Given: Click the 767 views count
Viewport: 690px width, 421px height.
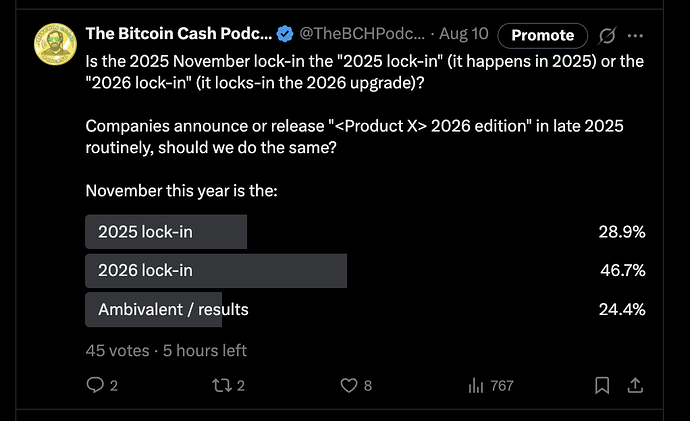Looking at the screenshot, I should (x=502, y=386).
